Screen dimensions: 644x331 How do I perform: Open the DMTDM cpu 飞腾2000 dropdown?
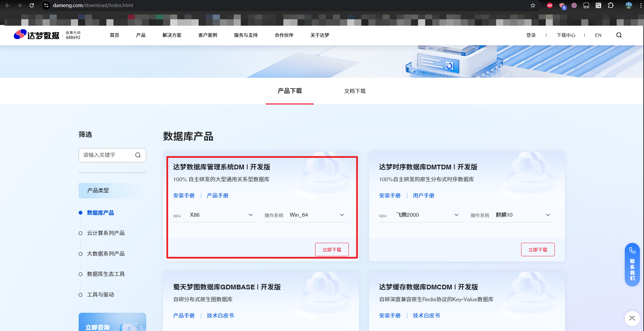[x=421, y=215]
